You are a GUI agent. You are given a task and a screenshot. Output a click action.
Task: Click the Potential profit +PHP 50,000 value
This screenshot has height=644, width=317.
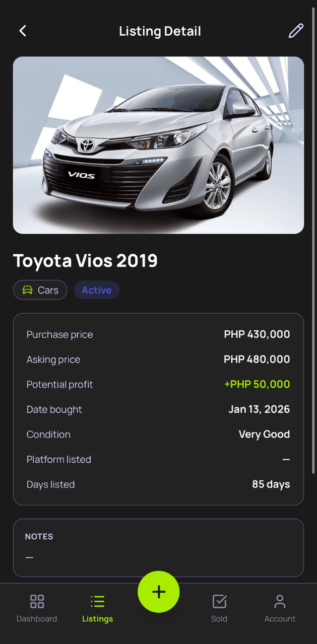pyautogui.click(x=257, y=384)
